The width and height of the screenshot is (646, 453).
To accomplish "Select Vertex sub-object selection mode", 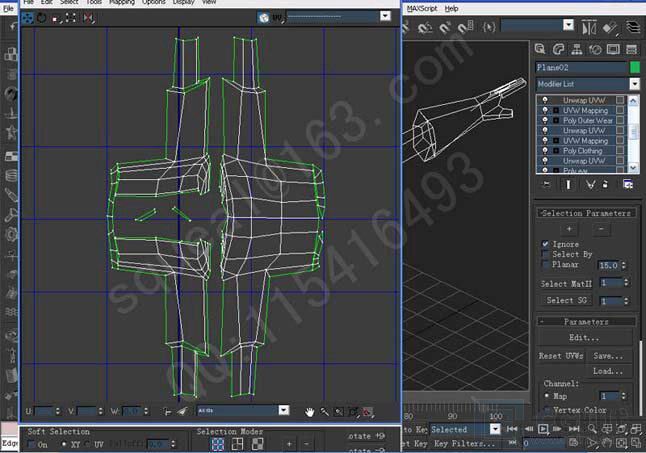I will 218,444.
